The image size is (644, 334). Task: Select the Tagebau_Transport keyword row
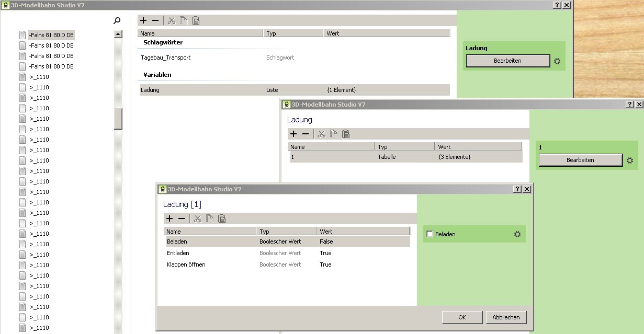166,57
